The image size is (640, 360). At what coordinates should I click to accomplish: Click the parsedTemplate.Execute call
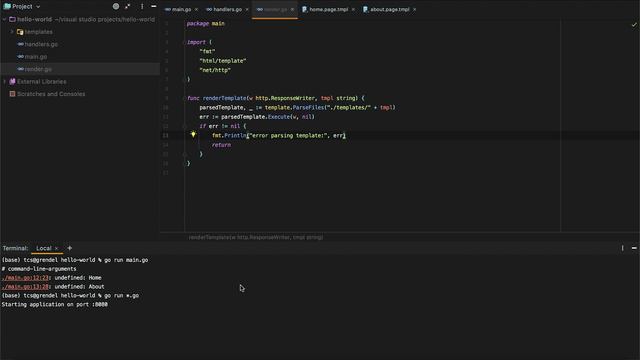(255, 117)
